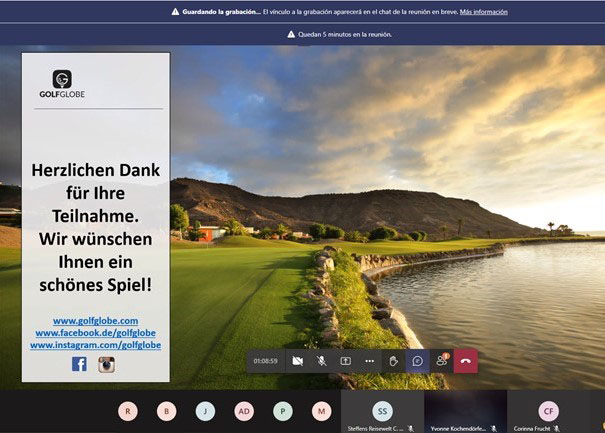Click the warning icon beside Quedan 5 minutos
Viewport: 605px width, 433px height.
[291, 34]
